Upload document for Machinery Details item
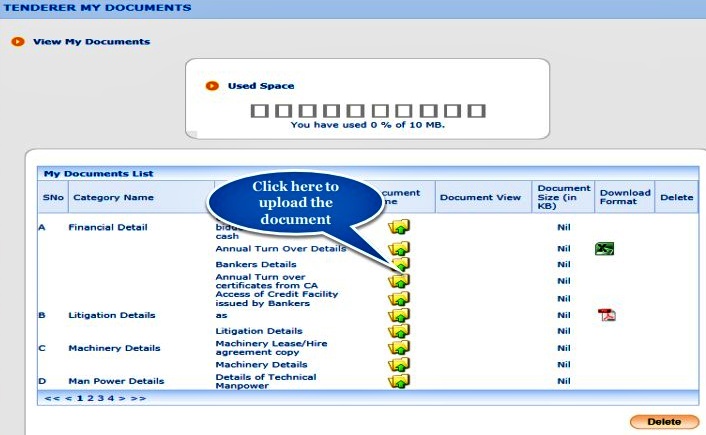The height and width of the screenshot is (435, 706). (399, 364)
